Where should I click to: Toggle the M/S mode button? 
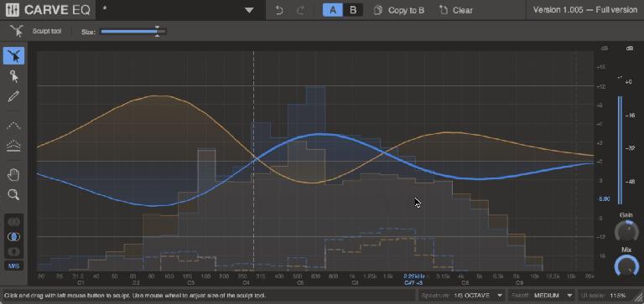point(13,265)
